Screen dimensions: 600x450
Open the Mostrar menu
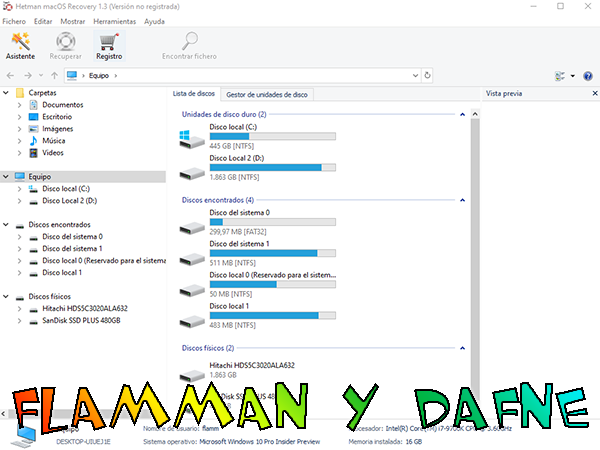[x=73, y=21]
